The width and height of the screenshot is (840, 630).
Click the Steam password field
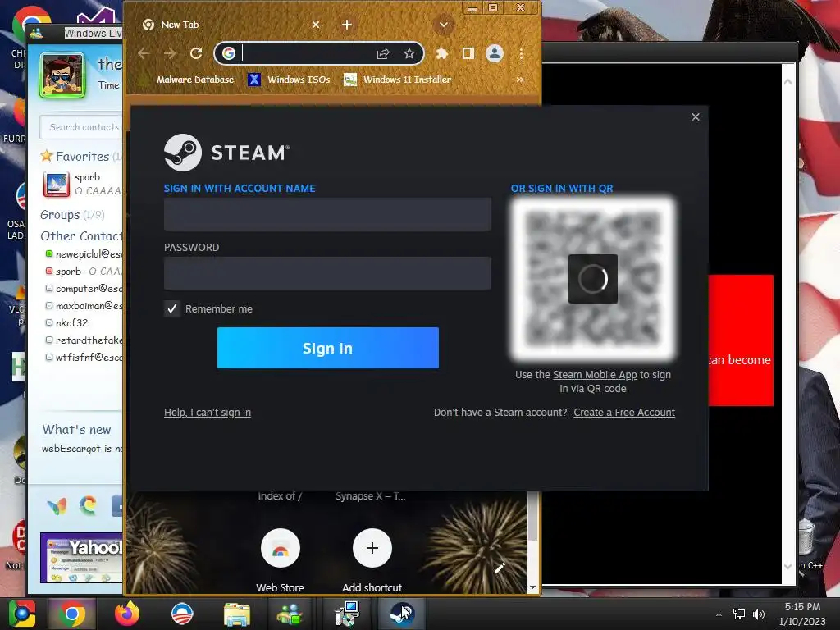click(327, 272)
